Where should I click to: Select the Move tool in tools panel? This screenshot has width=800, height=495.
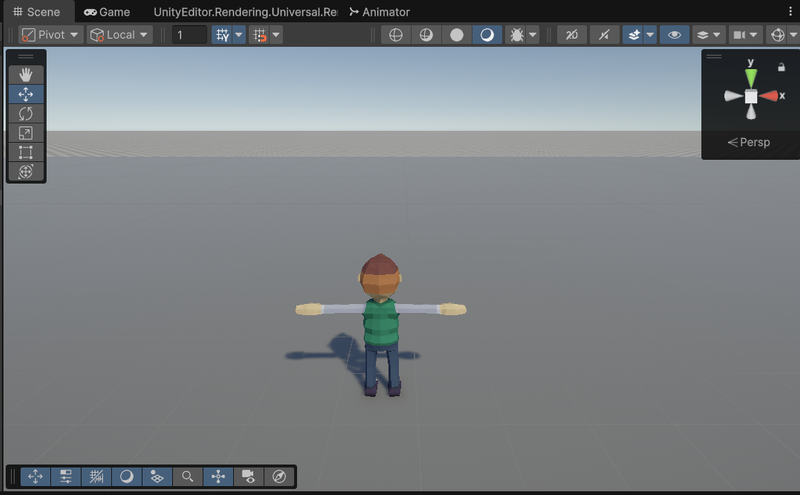26,94
